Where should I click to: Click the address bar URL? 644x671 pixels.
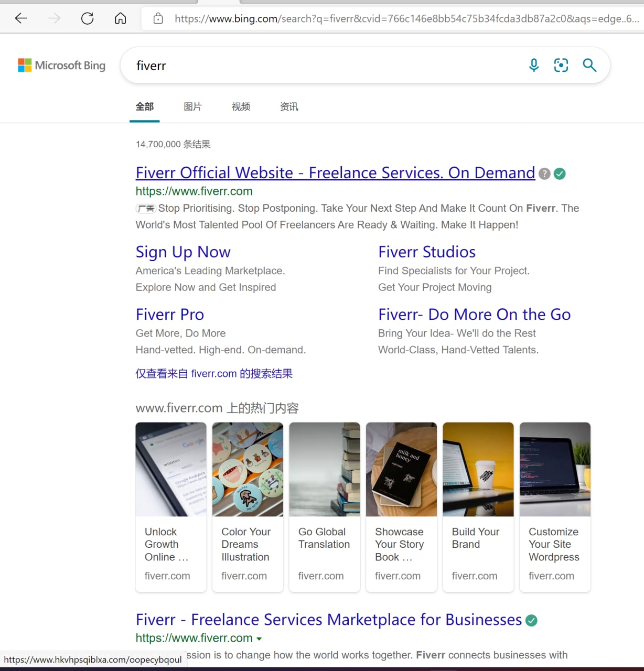tap(406, 19)
